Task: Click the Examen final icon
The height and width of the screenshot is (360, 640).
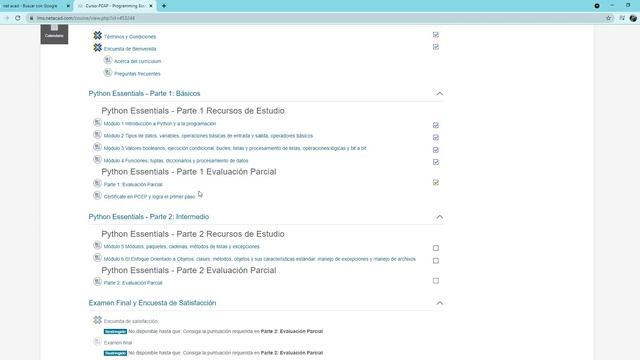Action: (97, 342)
